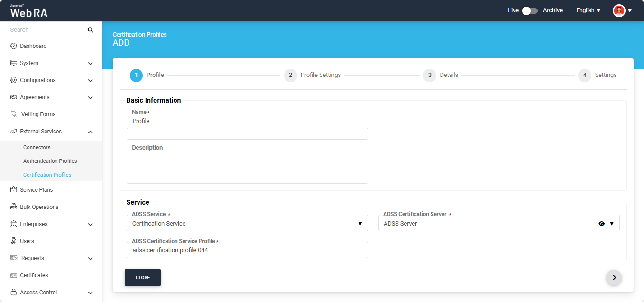Select Certification Profiles submenu item
Viewport: 644px width, 302px height.
[x=47, y=175]
